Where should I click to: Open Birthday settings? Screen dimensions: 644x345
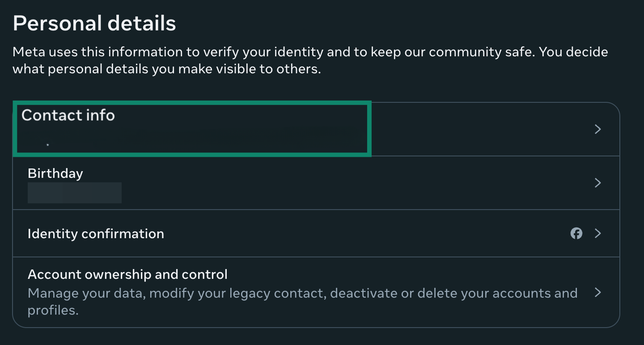tap(313, 183)
